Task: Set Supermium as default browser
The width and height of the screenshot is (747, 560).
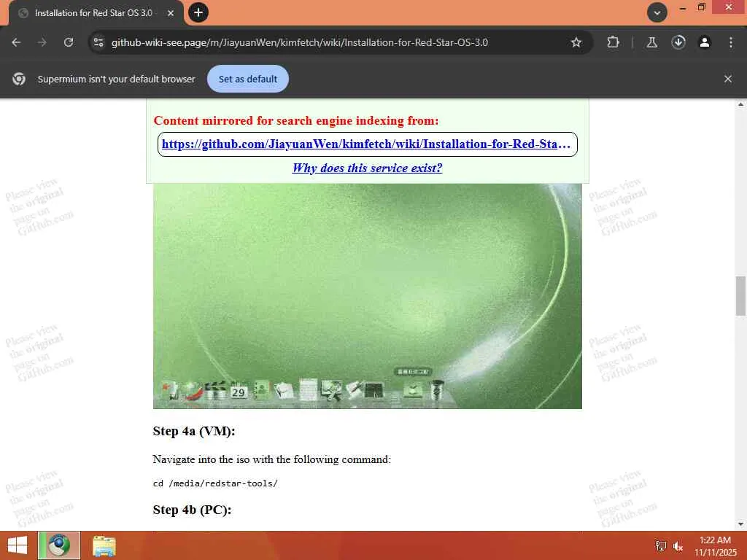Action: point(248,79)
